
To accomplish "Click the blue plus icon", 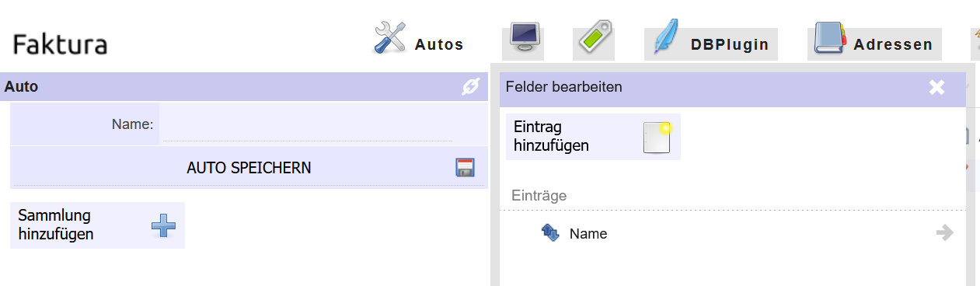I will pyautogui.click(x=163, y=225).
